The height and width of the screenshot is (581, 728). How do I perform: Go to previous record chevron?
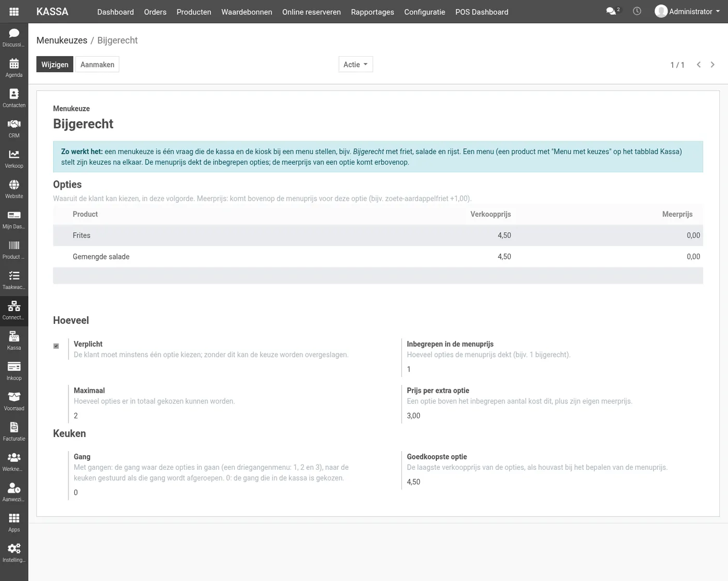tap(698, 64)
